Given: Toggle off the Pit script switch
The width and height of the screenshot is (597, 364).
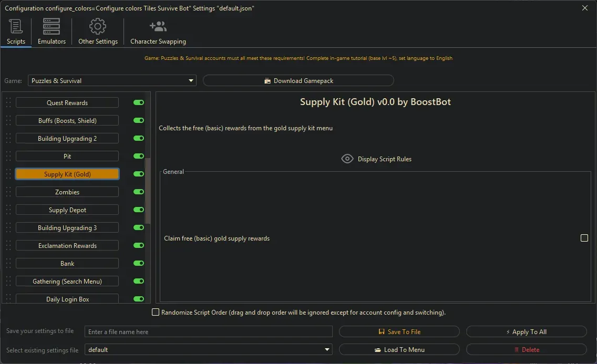Looking at the screenshot, I should (139, 156).
